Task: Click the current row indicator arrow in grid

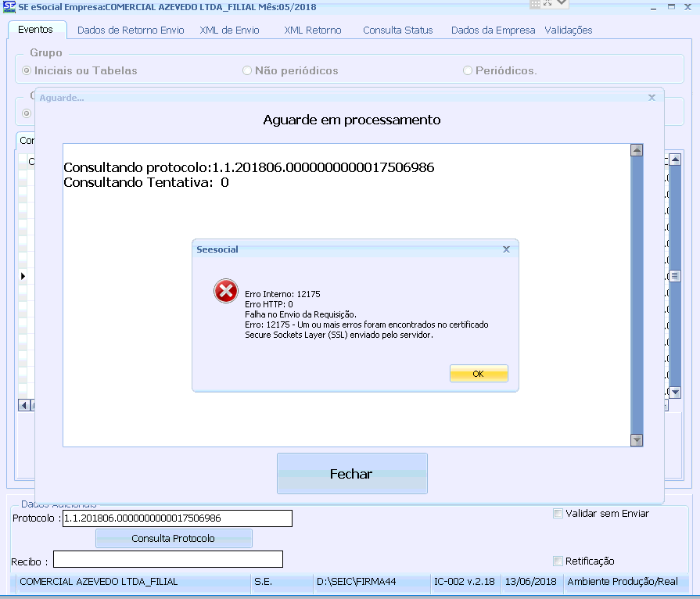Action: 23,276
